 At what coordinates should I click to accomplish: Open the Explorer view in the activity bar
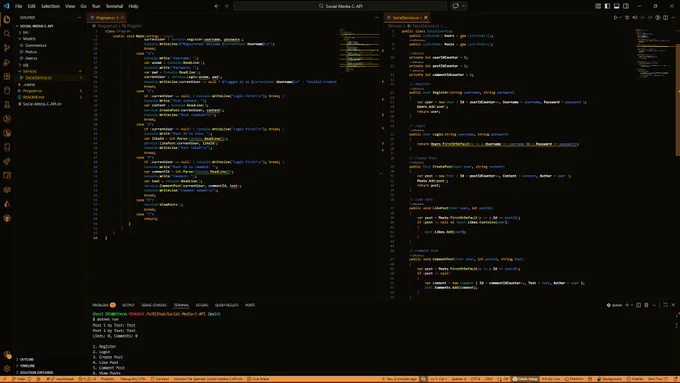tap(7, 20)
